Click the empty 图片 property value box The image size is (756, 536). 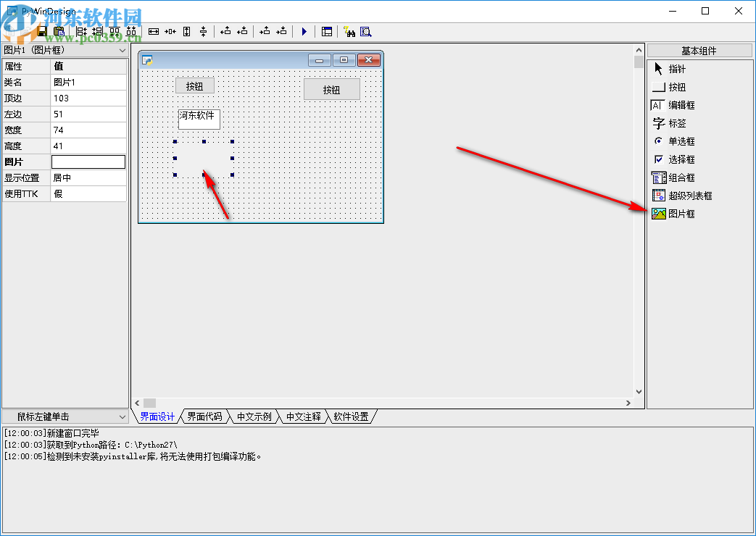click(88, 162)
